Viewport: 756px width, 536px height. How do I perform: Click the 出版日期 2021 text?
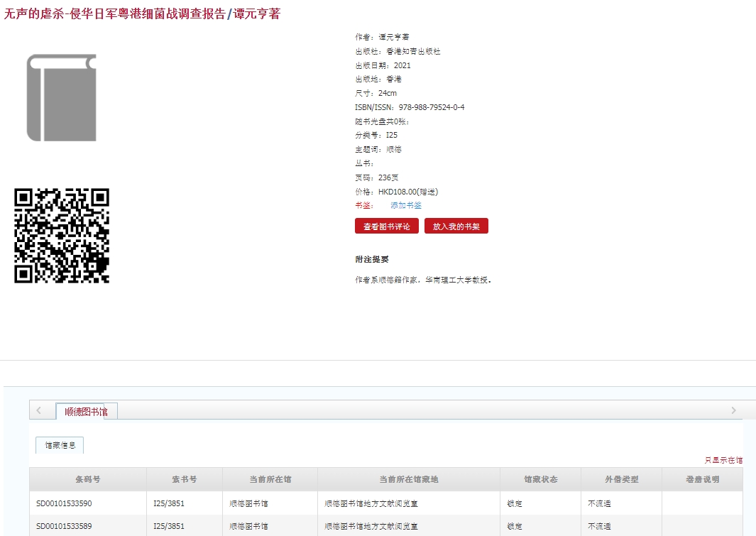(x=383, y=65)
